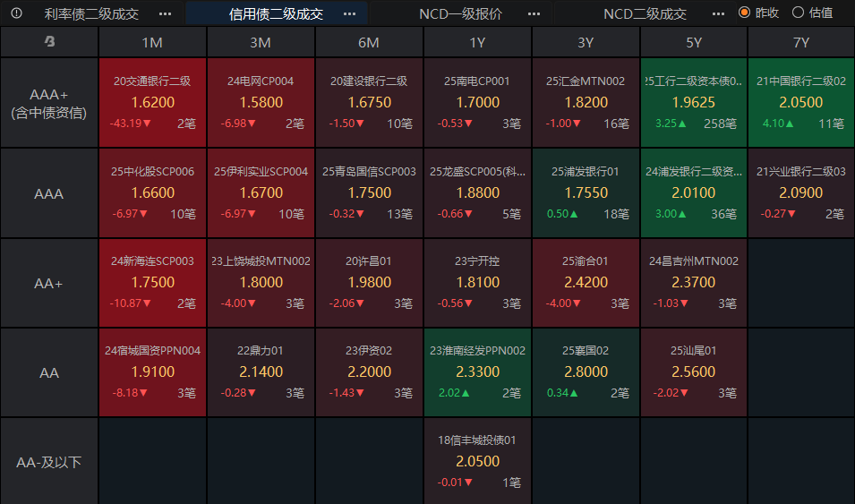Open the 25汇金MTN002 bond cell
This screenshot has width=855, height=504.
coord(586,103)
